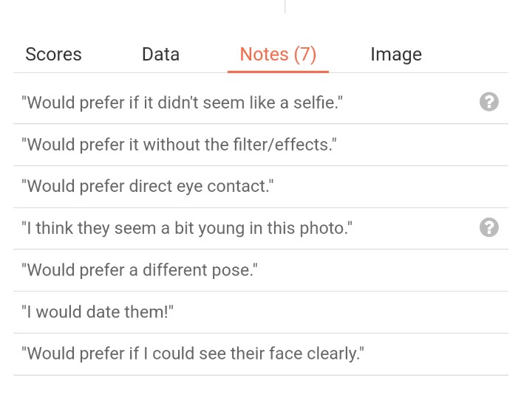Go to the Image tab
This screenshot has width=521, height=420.
pyautogui.click(x=396, y=55)
